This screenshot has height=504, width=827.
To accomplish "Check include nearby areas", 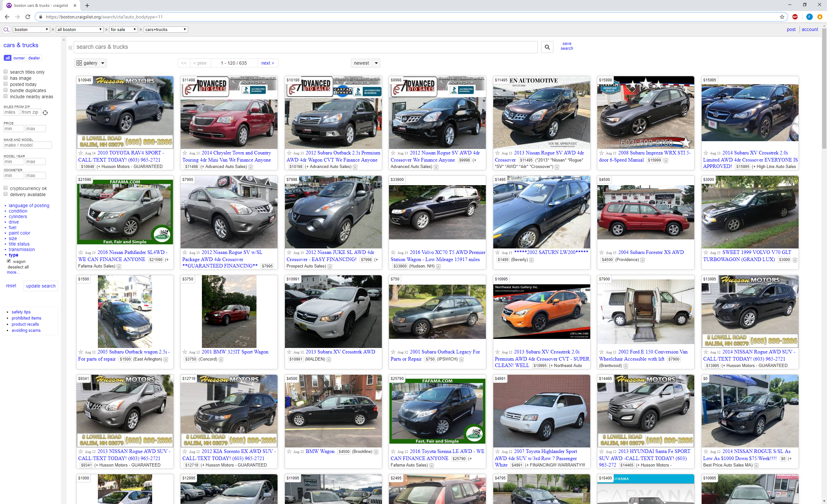I will point(5,96).
